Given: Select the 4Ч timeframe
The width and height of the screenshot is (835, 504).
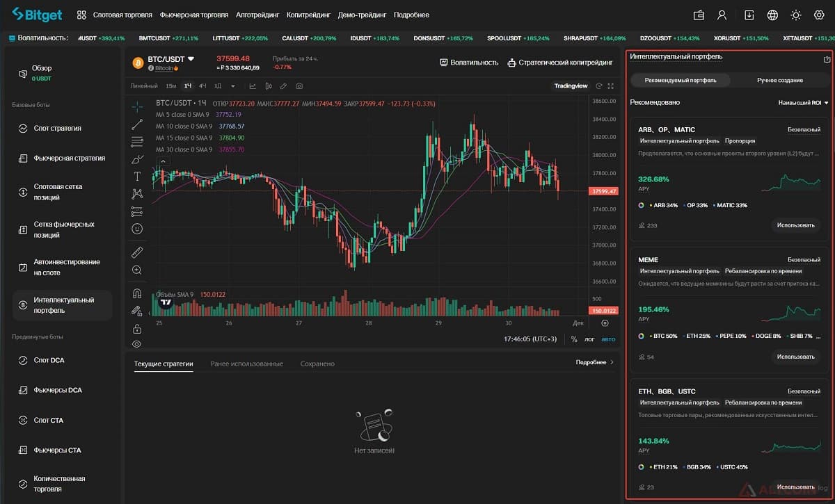Looking at the screenshot, I should click(x=202, y=86).
